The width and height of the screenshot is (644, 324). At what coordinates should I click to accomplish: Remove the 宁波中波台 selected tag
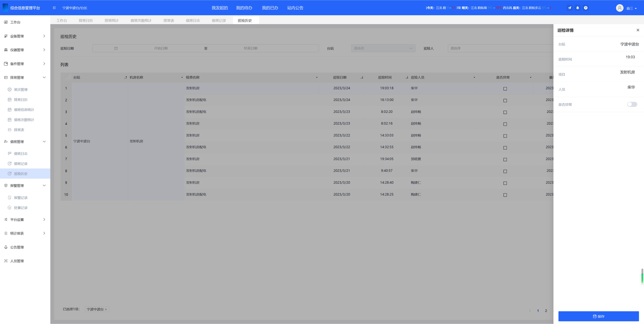106,310
